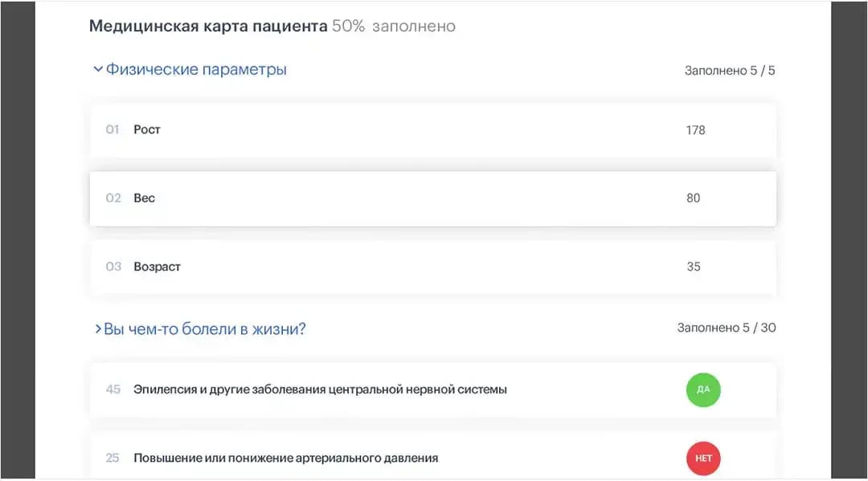Viewport: 868px width, 481px height.
Task: Open the Физические параметры section link
Action: tap(193, 69)
